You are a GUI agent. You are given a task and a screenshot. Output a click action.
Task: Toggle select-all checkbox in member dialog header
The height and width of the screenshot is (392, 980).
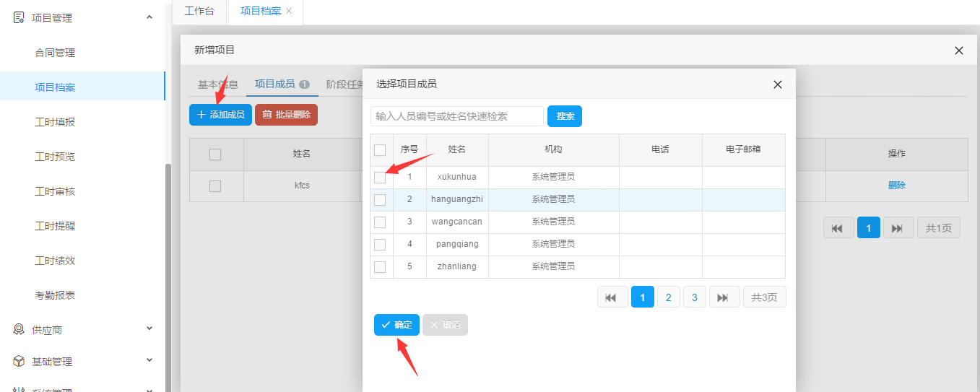(x=380, y=149)
